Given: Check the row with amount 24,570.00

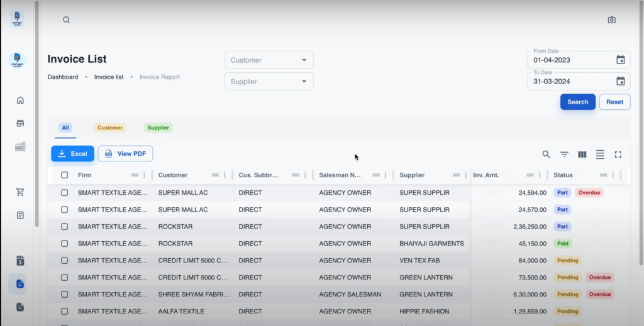Looking at the screenshot, I should coord(65,210).
